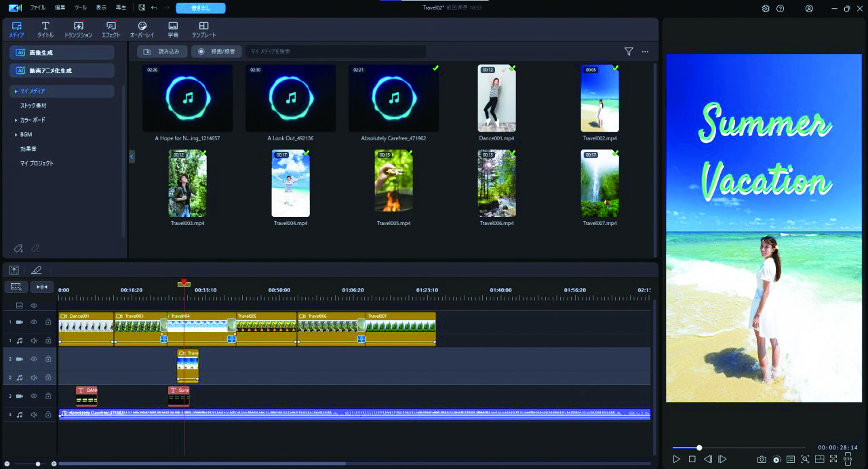868x469 pixels.
Task: Click the add track icon above the timeline
Action: point(16,287)
